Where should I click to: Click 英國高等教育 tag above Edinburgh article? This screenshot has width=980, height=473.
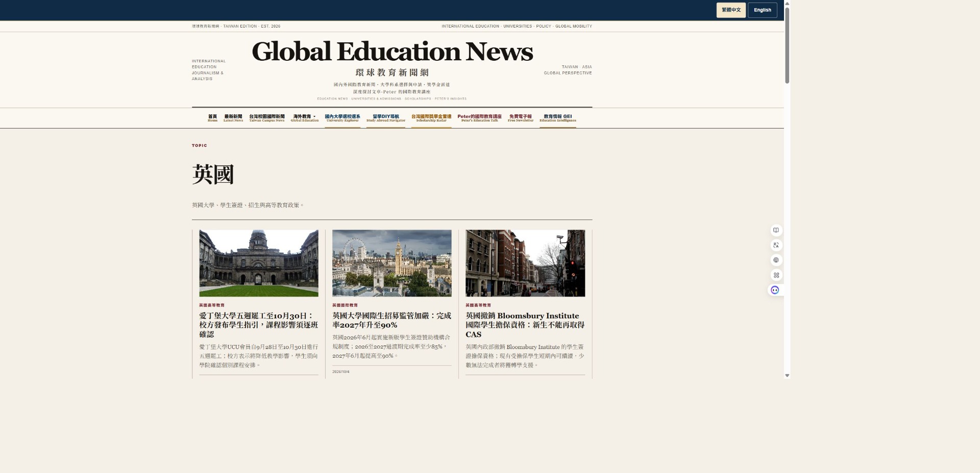point(212,305)
